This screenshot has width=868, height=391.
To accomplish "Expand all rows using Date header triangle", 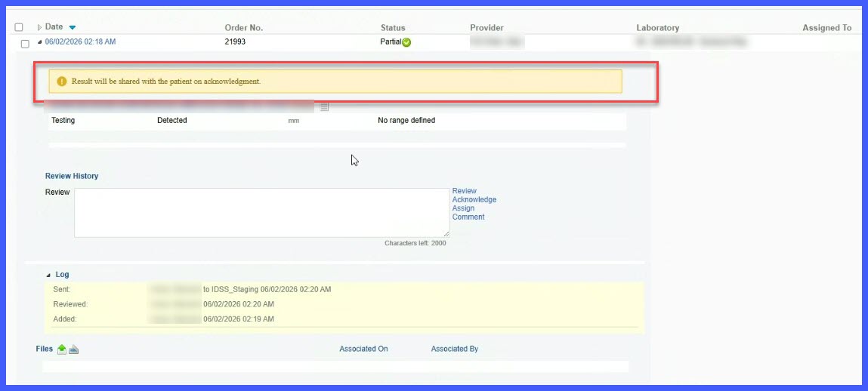I will pyautogui.click(x=39, y=27).
